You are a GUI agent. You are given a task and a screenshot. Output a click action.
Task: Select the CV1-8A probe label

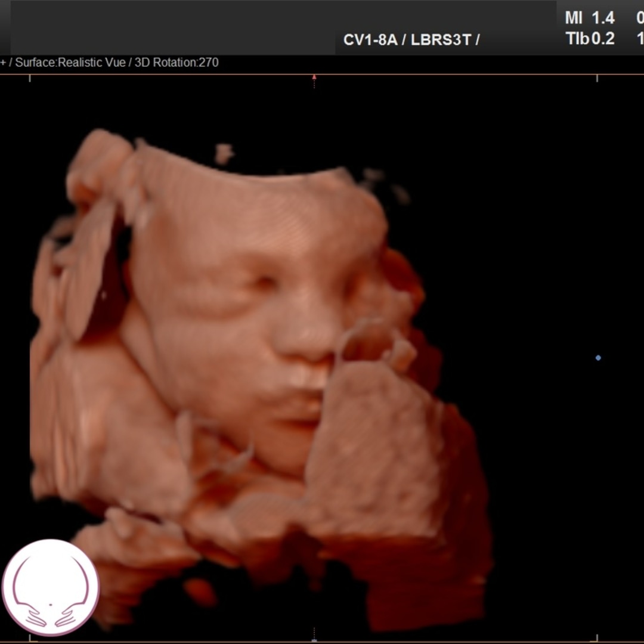pyautogui.click(x=370, y=40)
